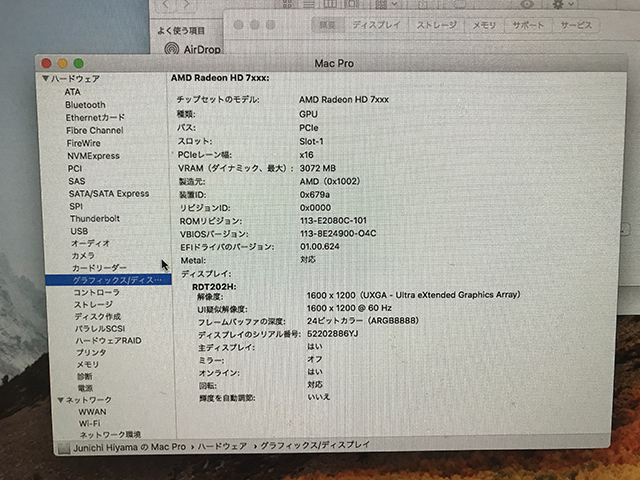640x480 pixels.
Task: Click EFI driver version 01.00.624
Action: pyautogui.click(x=320, y=247)
